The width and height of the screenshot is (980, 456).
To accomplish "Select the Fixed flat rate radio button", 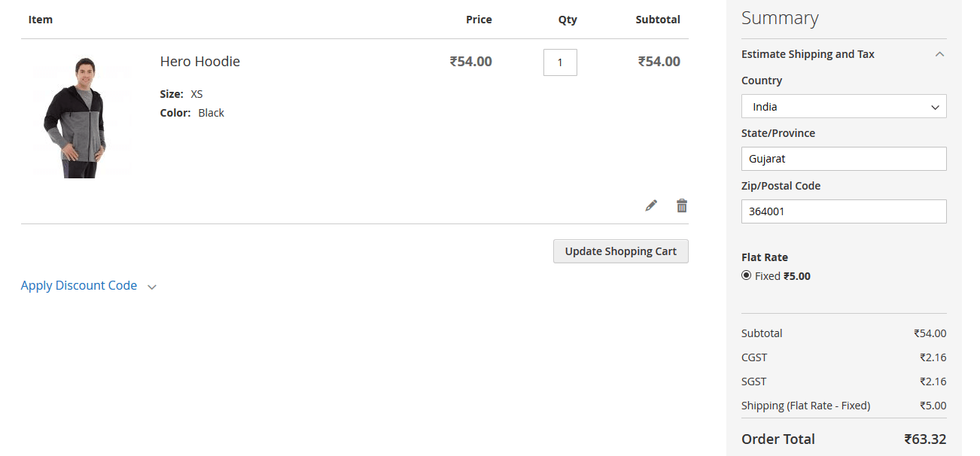I will tap(746, 275).
